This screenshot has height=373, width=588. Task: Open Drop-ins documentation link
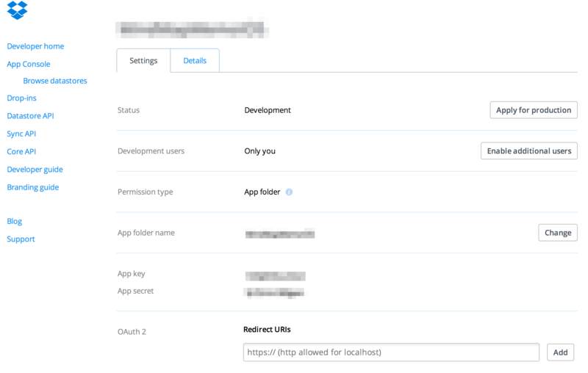21,98
